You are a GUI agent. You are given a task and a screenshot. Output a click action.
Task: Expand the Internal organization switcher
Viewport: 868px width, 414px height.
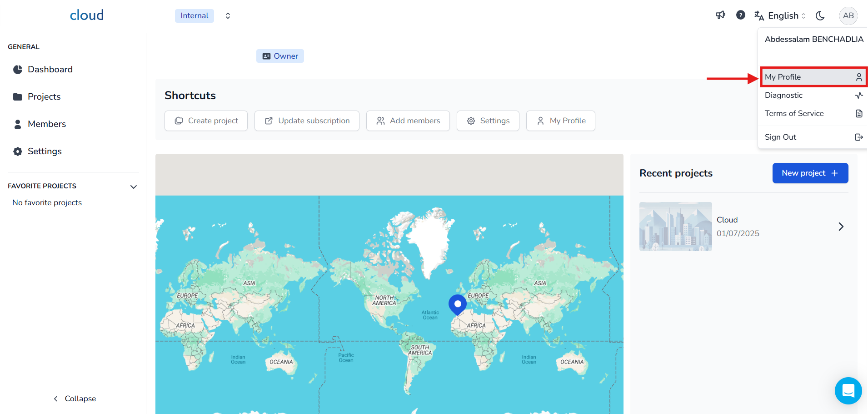228,16
